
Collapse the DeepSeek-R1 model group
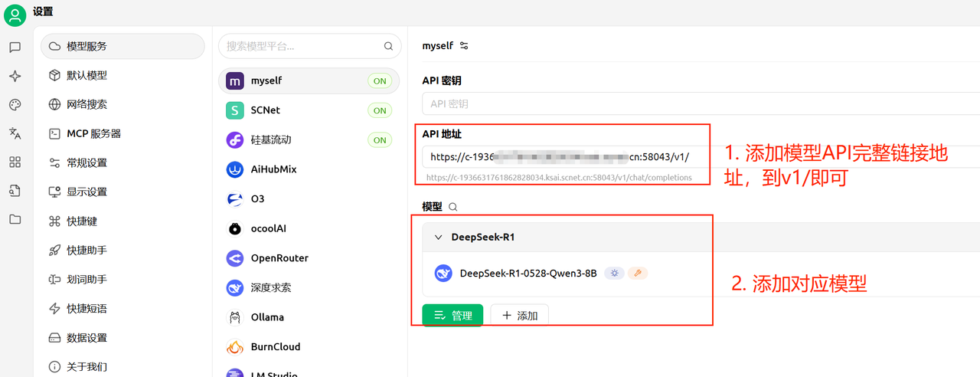pyautogui.click(x=439, y=238)
